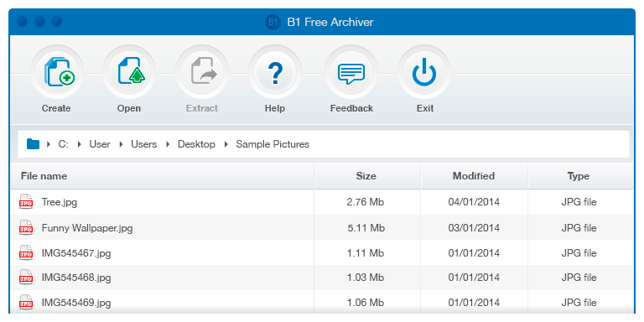Select the IMG545467.jpg file row
Viewport: 644px width, 322px height.
click(x=322, y=252)
